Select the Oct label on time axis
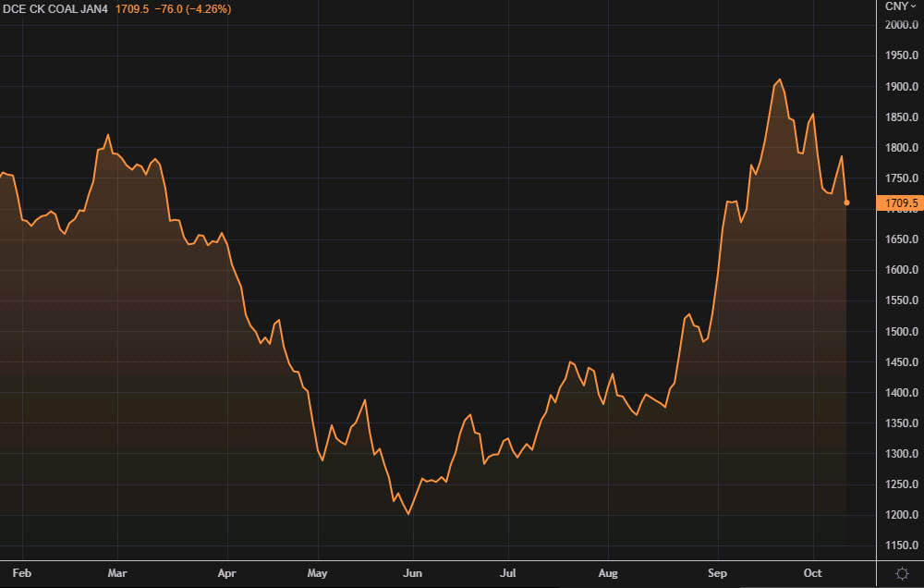Screen dimensions: 924x588 point(813,573)
